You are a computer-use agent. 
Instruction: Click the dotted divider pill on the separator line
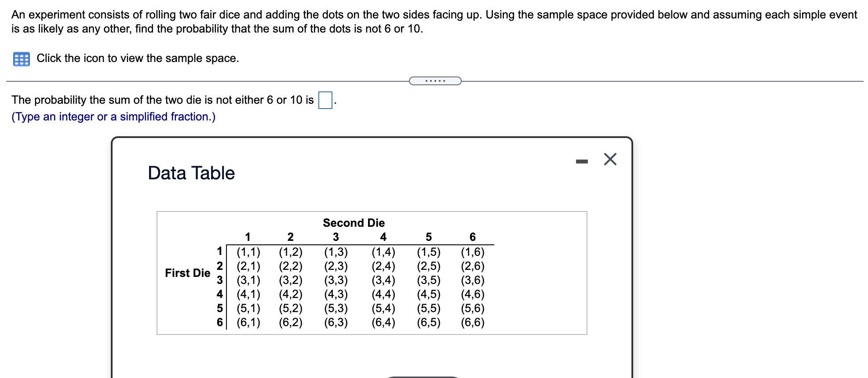tap(434, 80)
